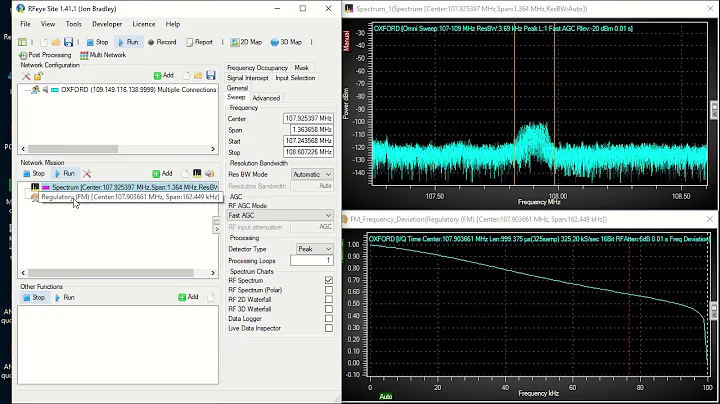
Task: Click the spectrum chart icon in Network Mission toolbar
Action: point(197,173)
